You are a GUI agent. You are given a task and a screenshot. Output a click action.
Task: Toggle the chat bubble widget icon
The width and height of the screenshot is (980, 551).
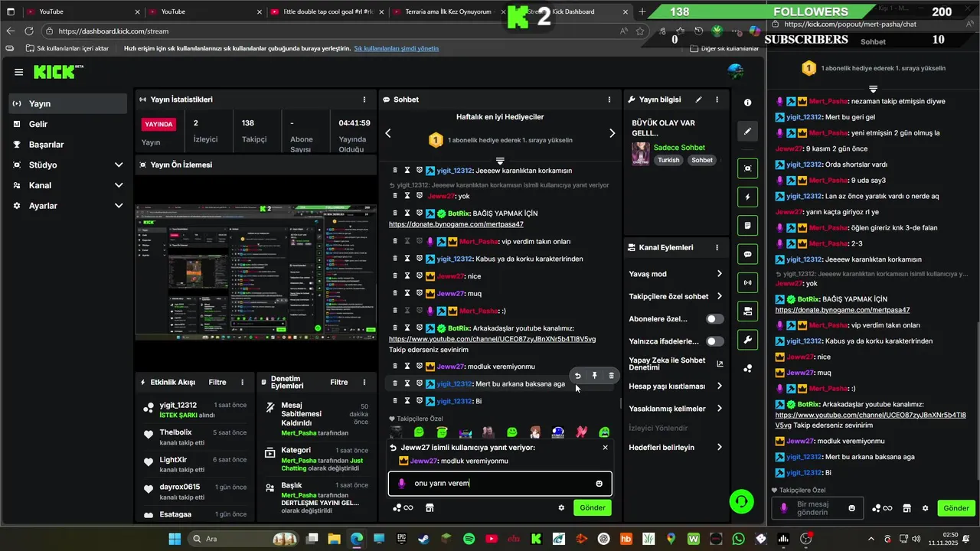click(748, 254)
